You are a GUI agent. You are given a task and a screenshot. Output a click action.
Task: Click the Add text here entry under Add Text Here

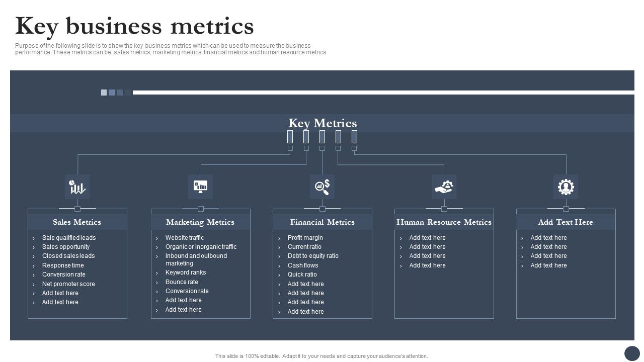548,237
